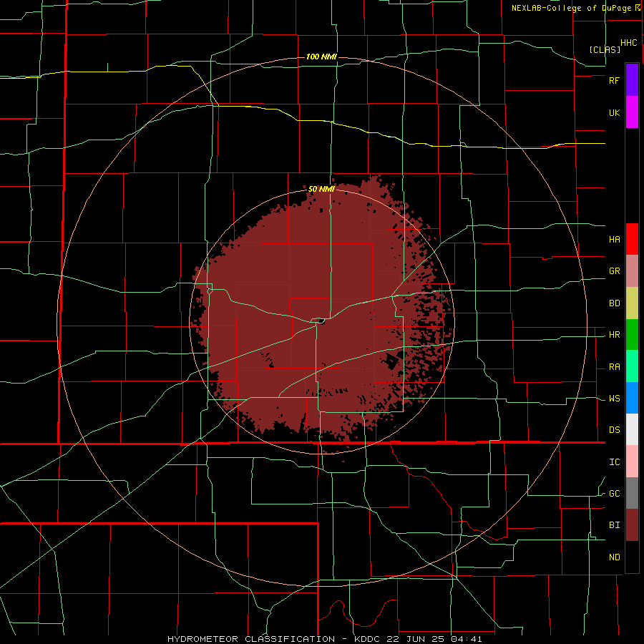The width and height of the screenshot is (644, 644).
Task: Click the light pink IC legend swatch
Action: click(x=632, y=462)
